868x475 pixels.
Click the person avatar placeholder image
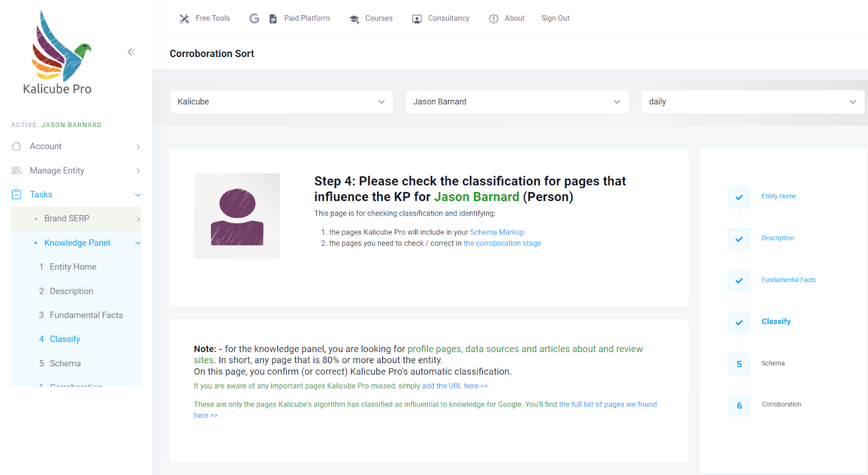[237, 216]
